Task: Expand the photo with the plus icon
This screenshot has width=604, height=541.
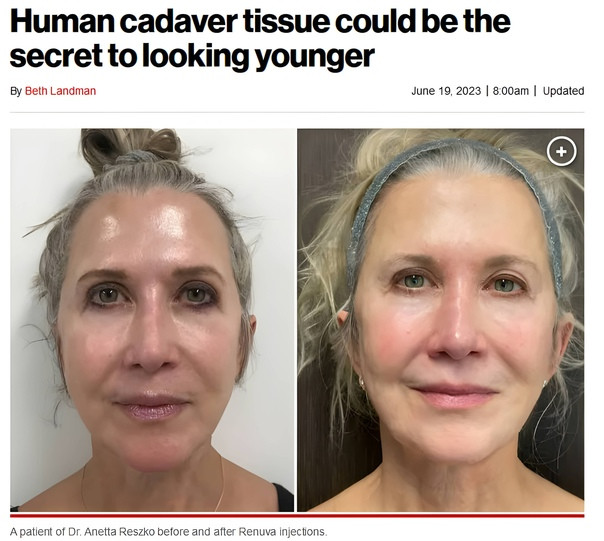Action: click(561, 151)
